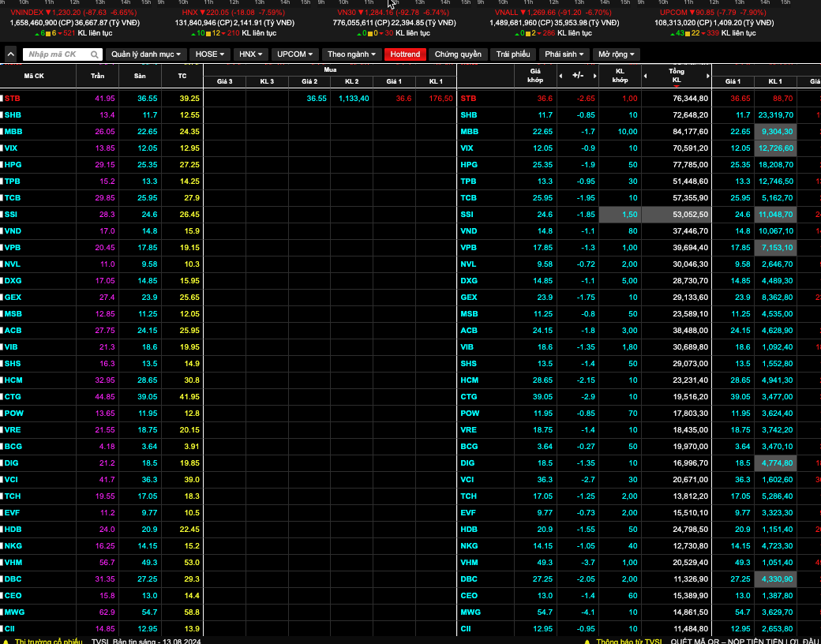821x644 pixels.
Task: Tick the square marker next to MBB
Action: pos(2,132)
